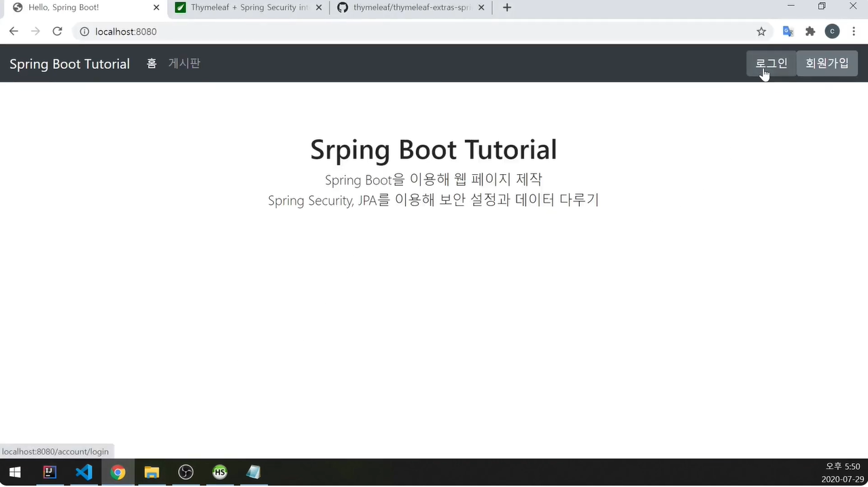Click the Chrome taskbar icon

[x=118, y=472]
